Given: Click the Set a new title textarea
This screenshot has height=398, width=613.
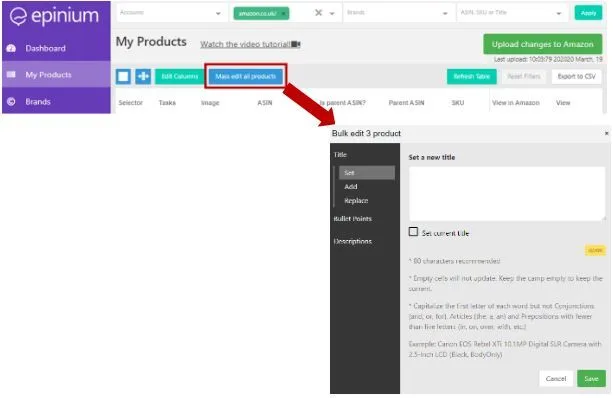Looking at the screenshot, I should coord(507,194).
